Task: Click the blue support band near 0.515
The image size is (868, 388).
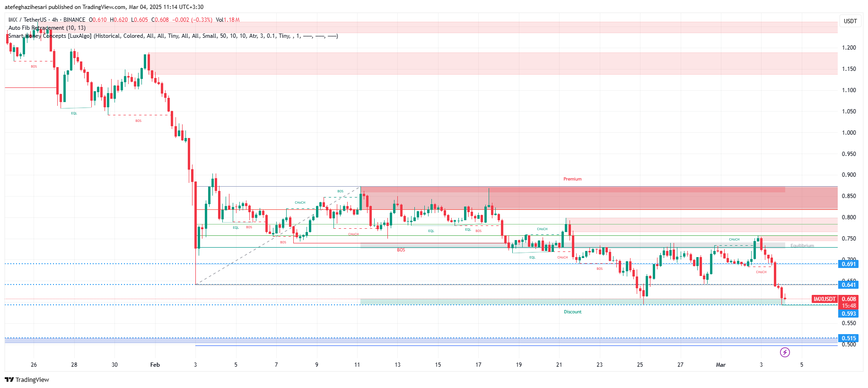Action: (421, 340)
